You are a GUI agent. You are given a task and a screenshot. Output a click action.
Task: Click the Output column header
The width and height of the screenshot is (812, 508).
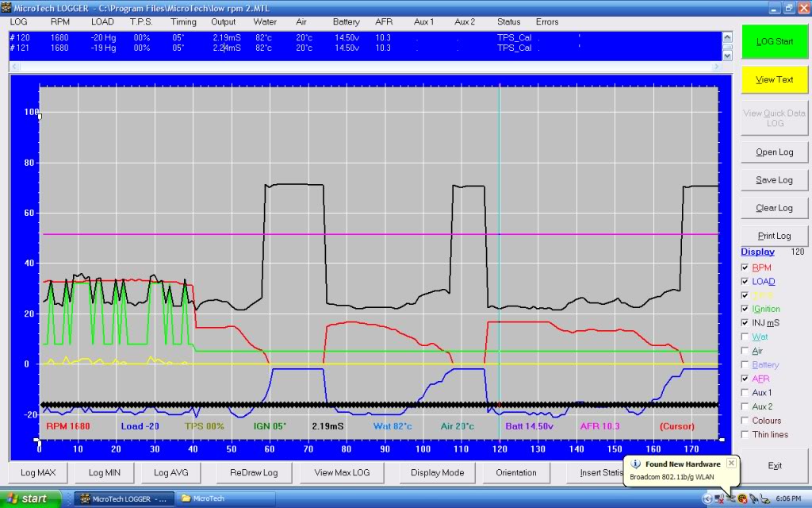[x=223, y=21]
